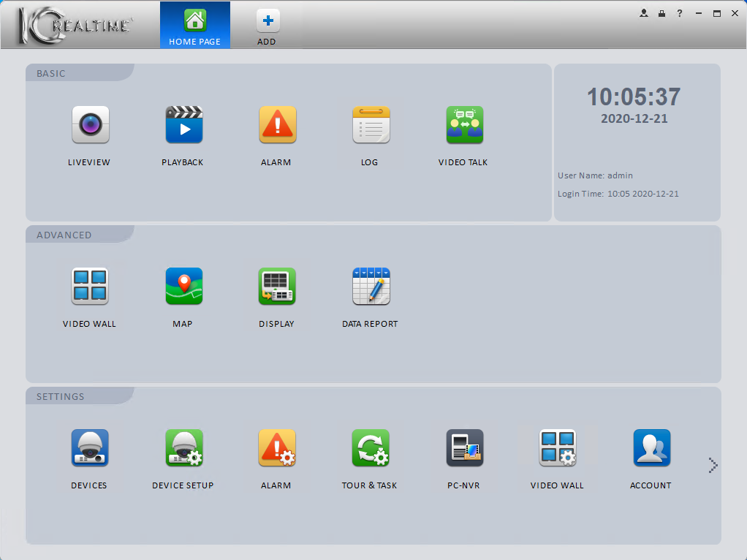Click the Login Time text line
Image resolution: width=747 pixels, height=560 pixels.
coord(618,194)
